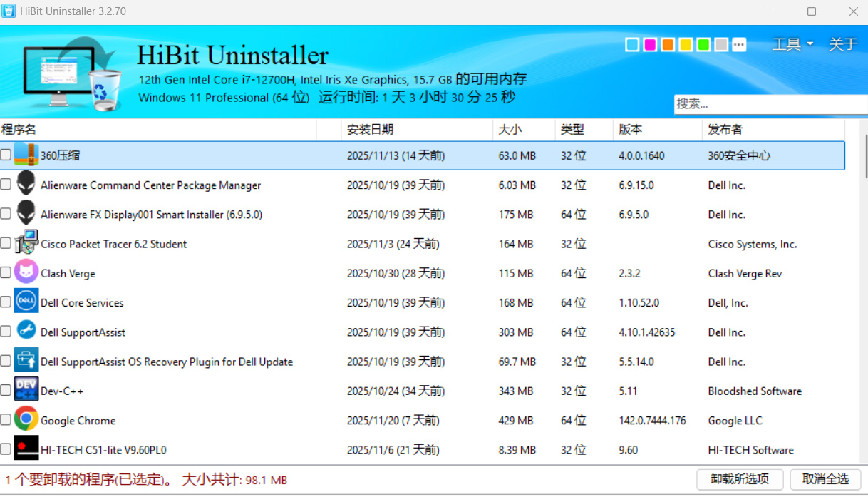This screenshot has width=868, height=497.
Task: Tick the checkbox for 360压缩
Action: 6,155
